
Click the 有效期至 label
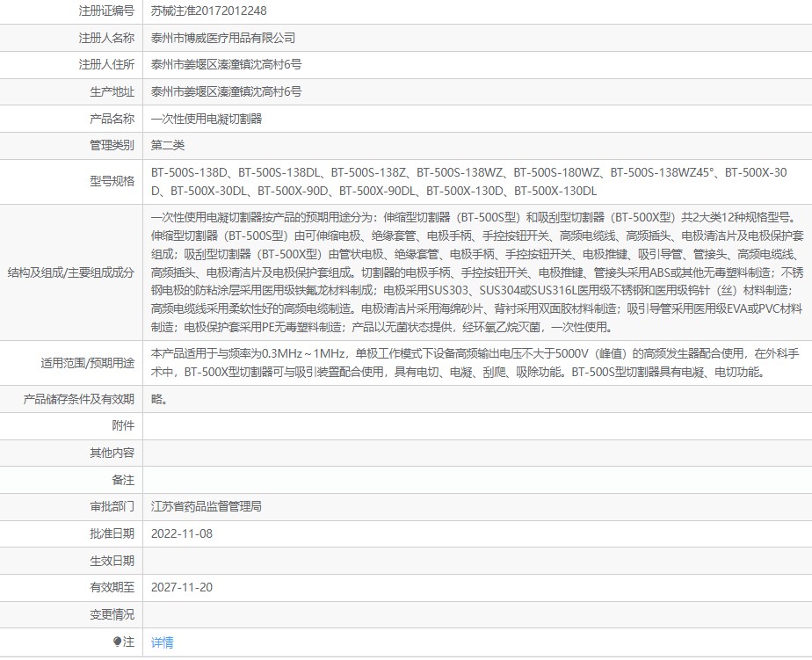pos(112,587)
